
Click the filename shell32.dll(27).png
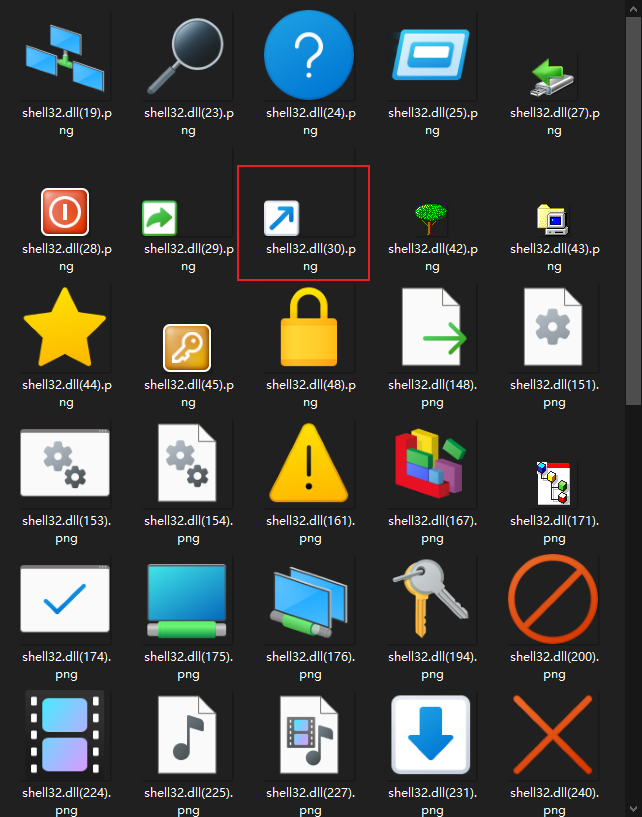pyautogui.click(x=554, y=121)
